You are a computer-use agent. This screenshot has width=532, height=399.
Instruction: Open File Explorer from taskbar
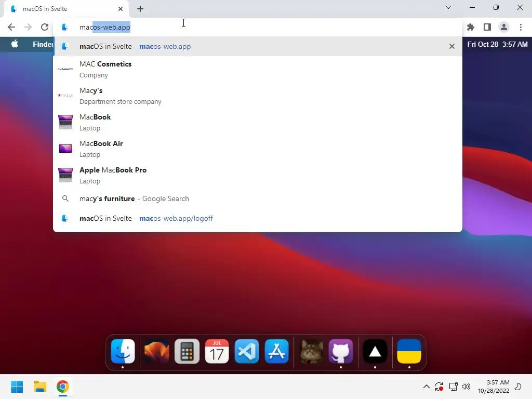pos(39,387)
